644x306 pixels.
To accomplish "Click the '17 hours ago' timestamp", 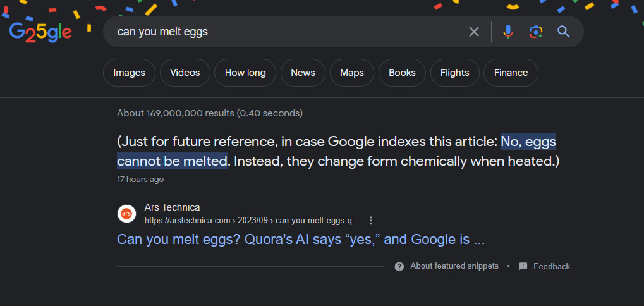I will point(140,180).
